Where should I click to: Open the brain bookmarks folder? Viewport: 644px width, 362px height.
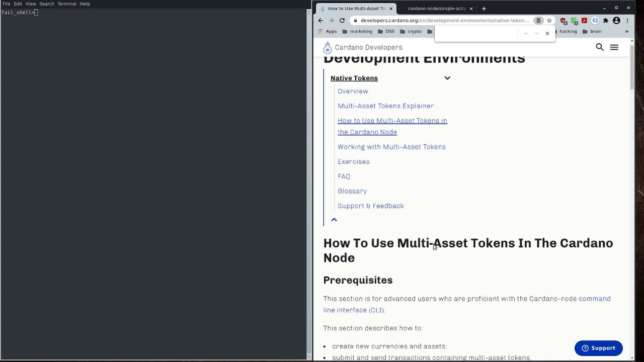click(x=592, y=31)
